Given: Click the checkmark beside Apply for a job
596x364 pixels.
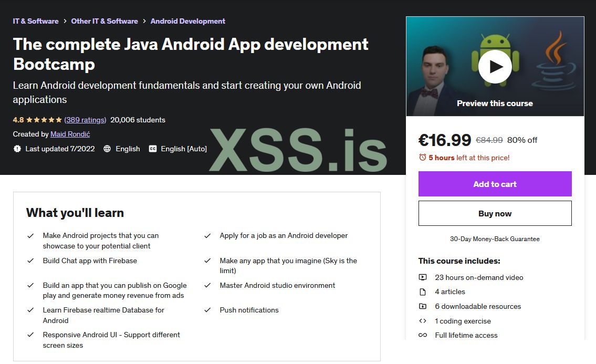Looking at the screenshot, I should pos(207,236).
